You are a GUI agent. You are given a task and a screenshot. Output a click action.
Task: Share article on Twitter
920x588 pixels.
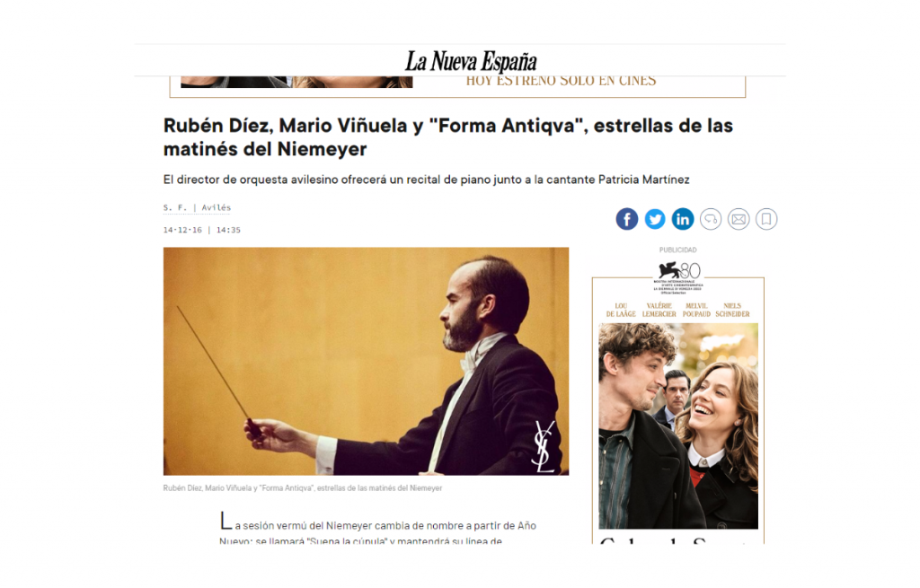click(x=655, y=219)
